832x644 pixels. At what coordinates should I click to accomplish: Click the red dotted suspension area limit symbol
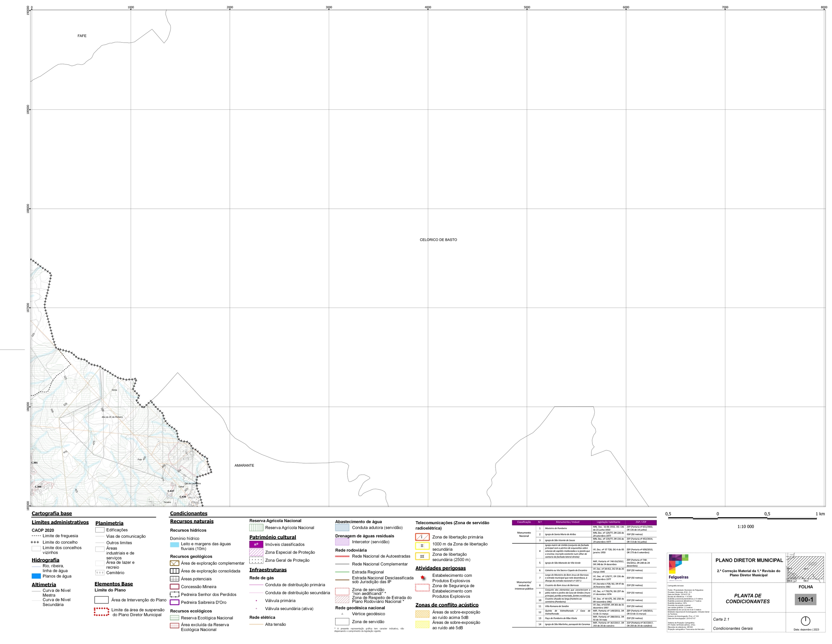click(x=101, y=611)
